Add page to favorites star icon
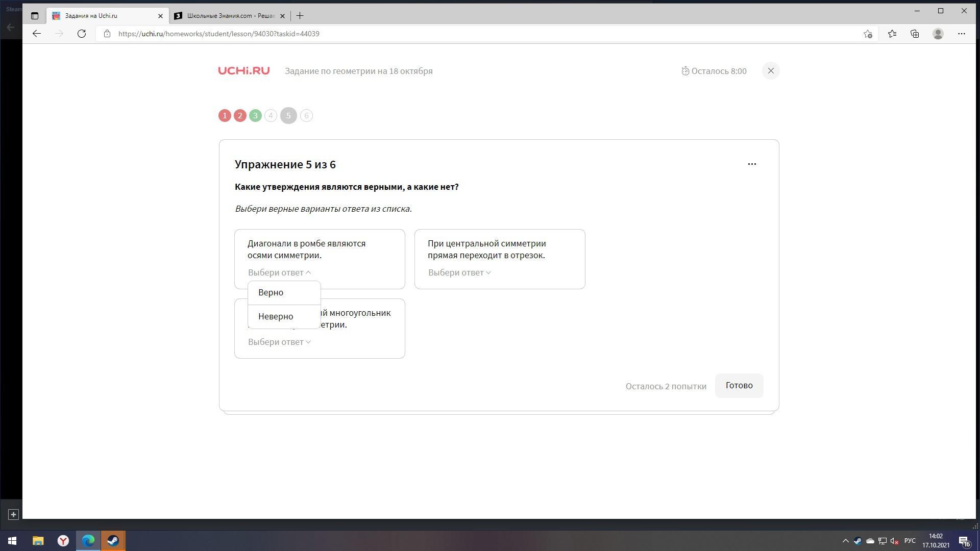Screen dimensions: 980x551 [868, 34]
